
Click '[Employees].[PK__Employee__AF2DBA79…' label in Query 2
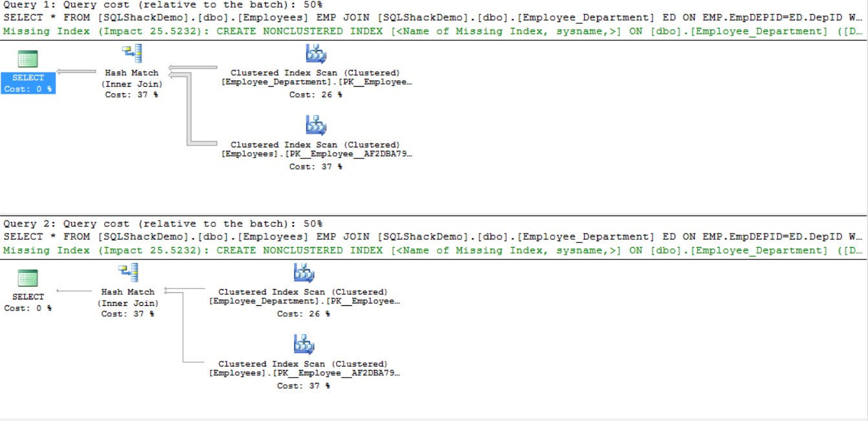pos(304,373)
